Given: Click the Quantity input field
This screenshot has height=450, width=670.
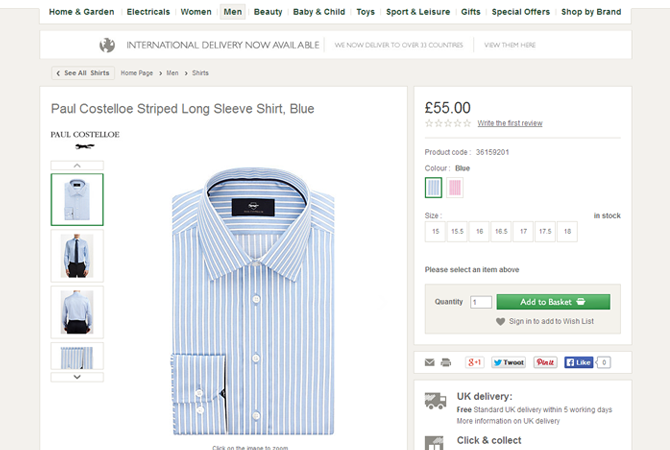Looking at the screenshot, I should [481, 302].
